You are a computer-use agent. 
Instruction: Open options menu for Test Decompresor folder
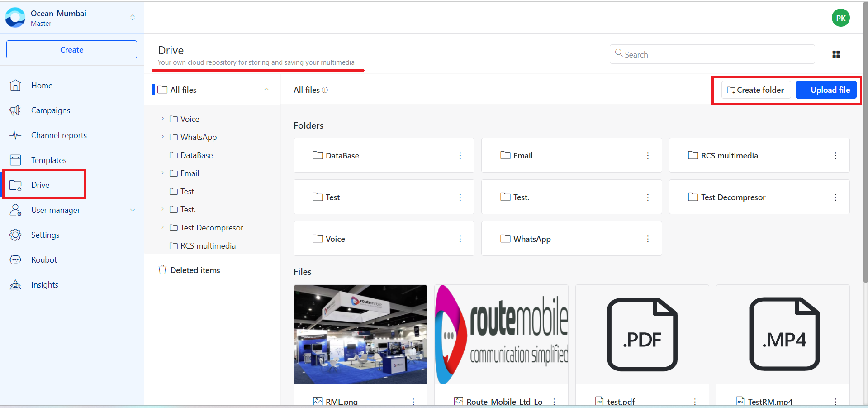835,197
